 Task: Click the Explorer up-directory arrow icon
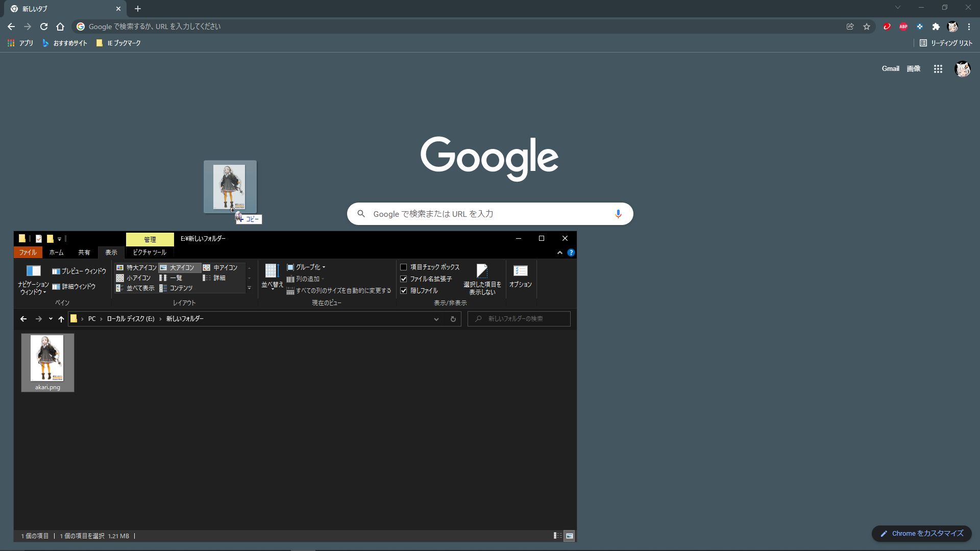(61, 319)
